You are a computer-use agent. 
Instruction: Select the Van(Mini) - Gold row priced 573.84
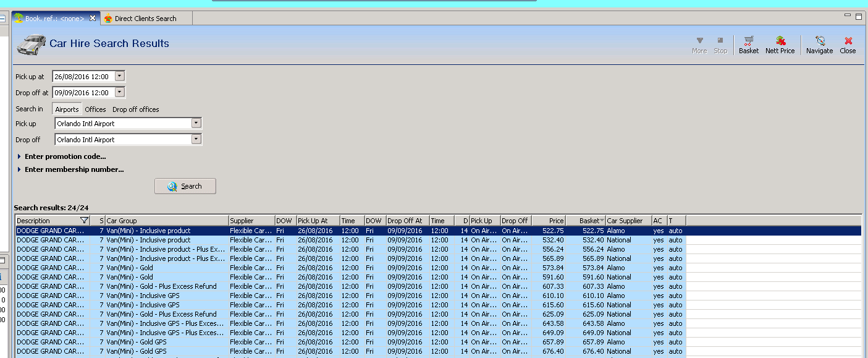coord(438,268)
